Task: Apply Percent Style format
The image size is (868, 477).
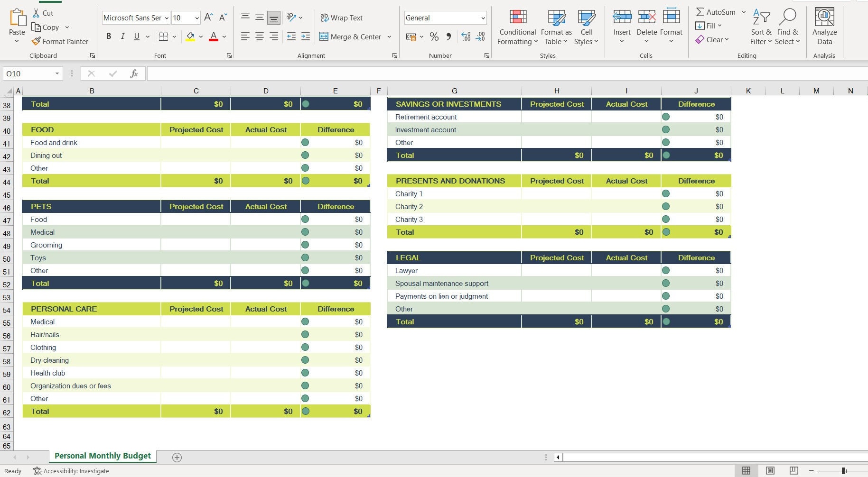Action: (434, 37)
